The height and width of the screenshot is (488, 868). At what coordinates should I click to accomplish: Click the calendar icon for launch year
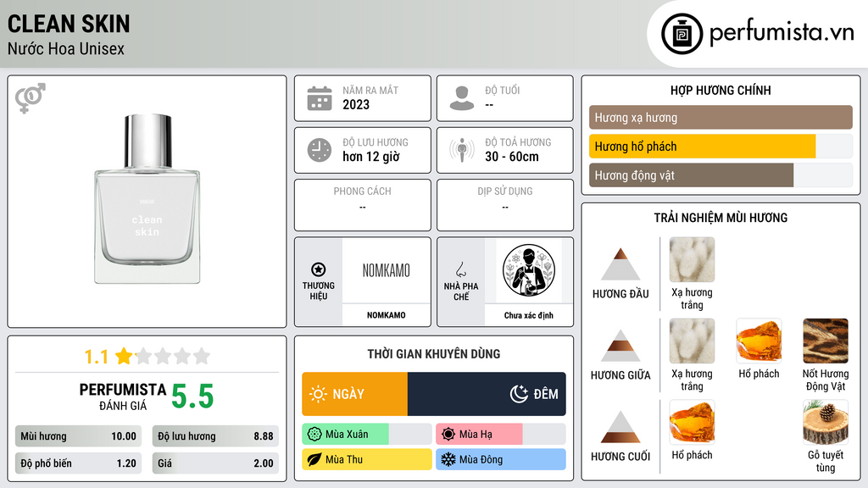click(320, 98)
